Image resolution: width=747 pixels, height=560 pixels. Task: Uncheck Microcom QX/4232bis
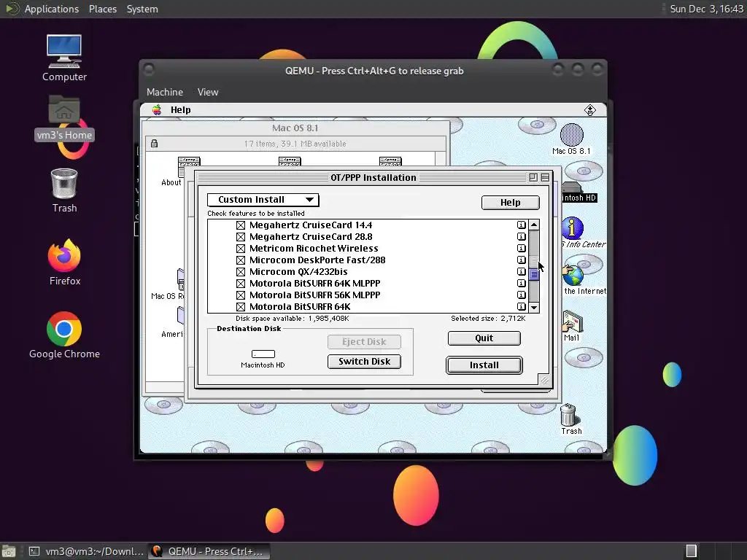pyautogui.click(x=241, y=272)
